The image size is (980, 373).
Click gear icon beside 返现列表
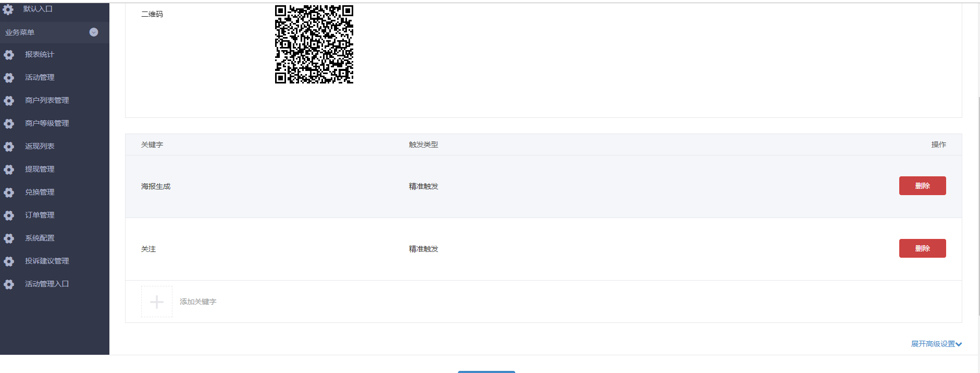[9, 147]
